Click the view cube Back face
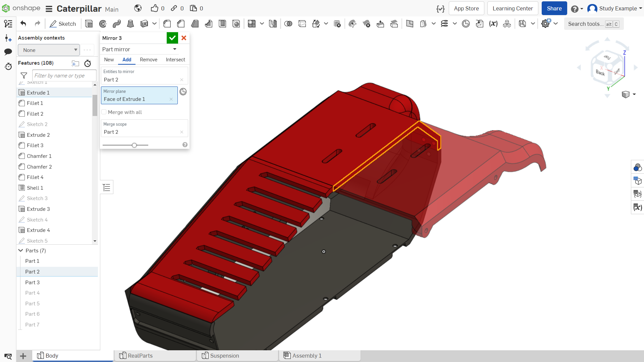The image size is (644, 362). (600, 72)
